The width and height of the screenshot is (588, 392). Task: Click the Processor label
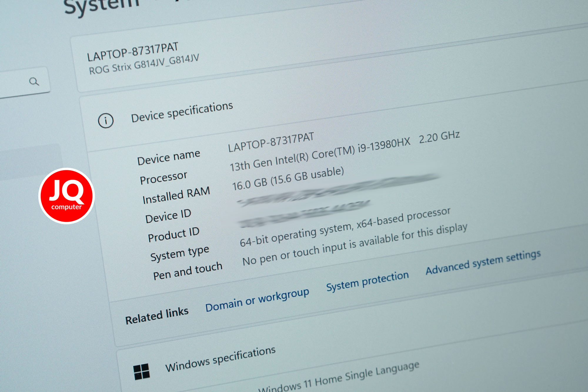(163, 178)
